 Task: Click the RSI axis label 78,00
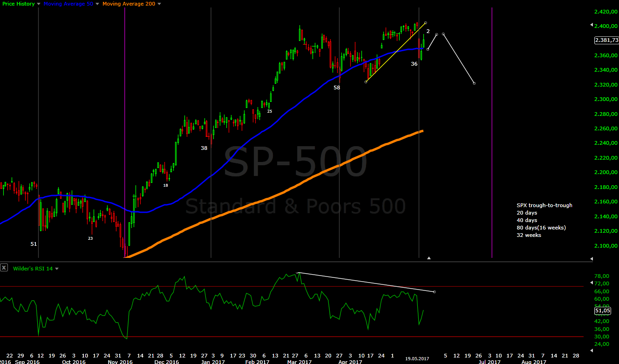[602, 276]
